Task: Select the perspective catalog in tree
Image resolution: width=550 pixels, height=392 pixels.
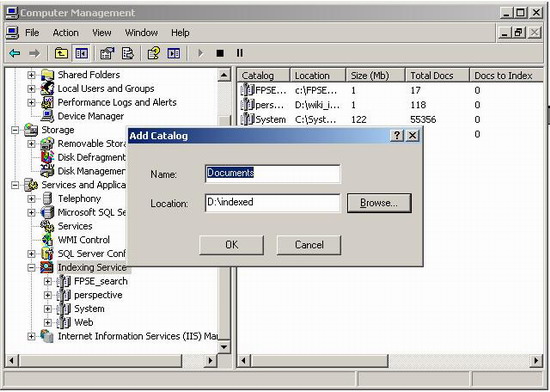Action: pos(98,295)
